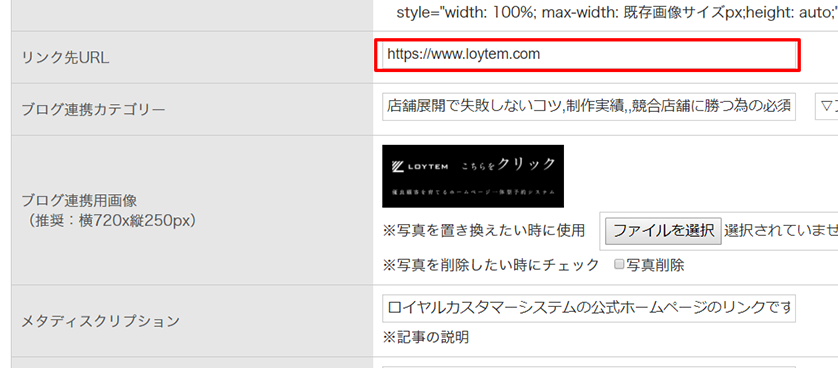Click the ※写真を置き換えたい時に使用 note
This screenshot has width=838, height=368.
tap(484, 231)
